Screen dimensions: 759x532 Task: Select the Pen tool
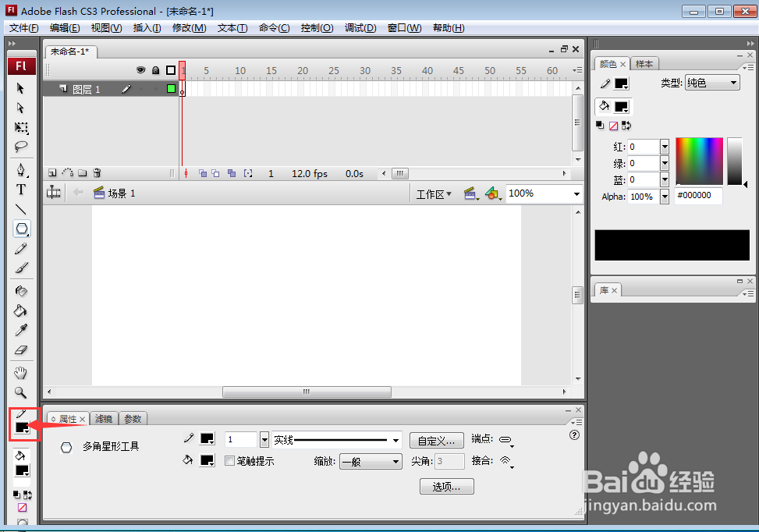[21, 170]
